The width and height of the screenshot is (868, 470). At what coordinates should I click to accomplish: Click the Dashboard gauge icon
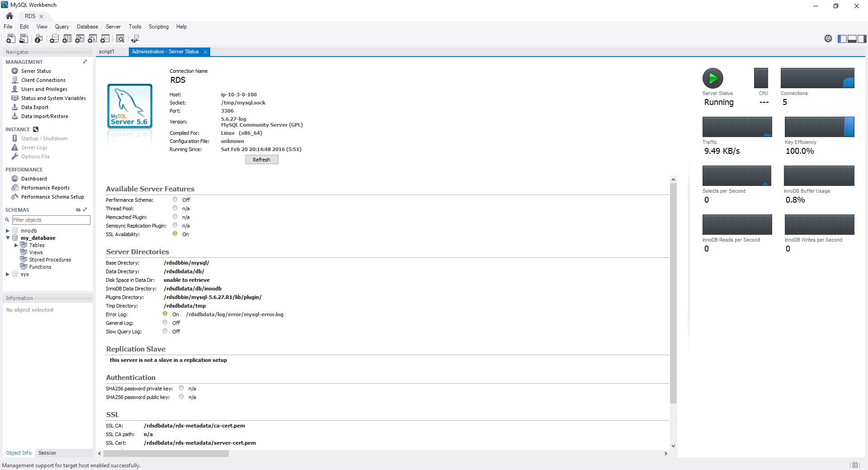pos(15,179)
